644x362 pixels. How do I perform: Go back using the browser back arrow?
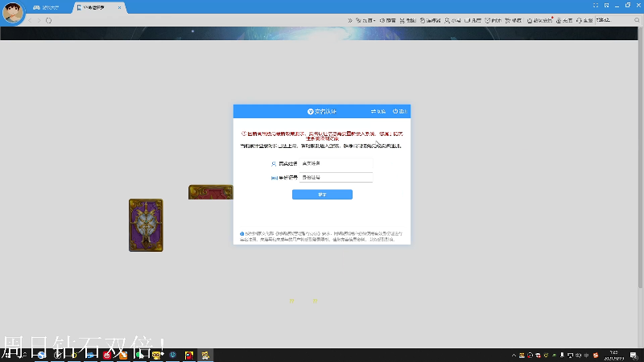tap(30, 21)
